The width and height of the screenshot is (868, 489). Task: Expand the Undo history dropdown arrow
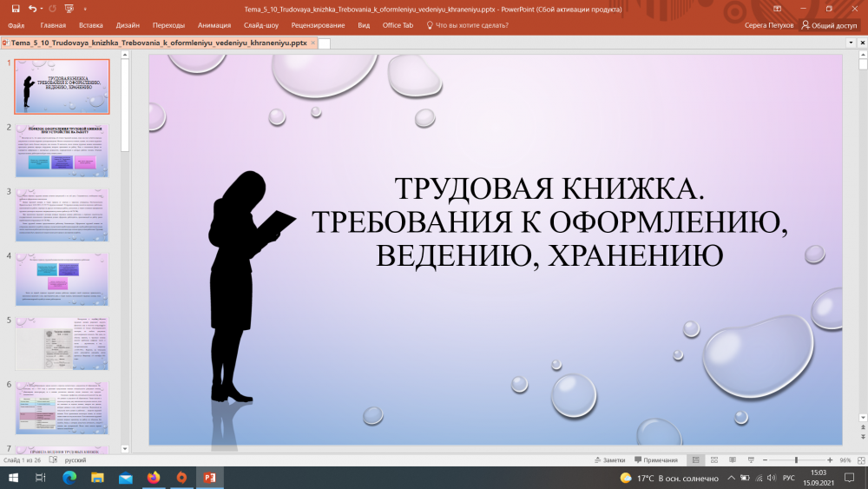point(43,8)
